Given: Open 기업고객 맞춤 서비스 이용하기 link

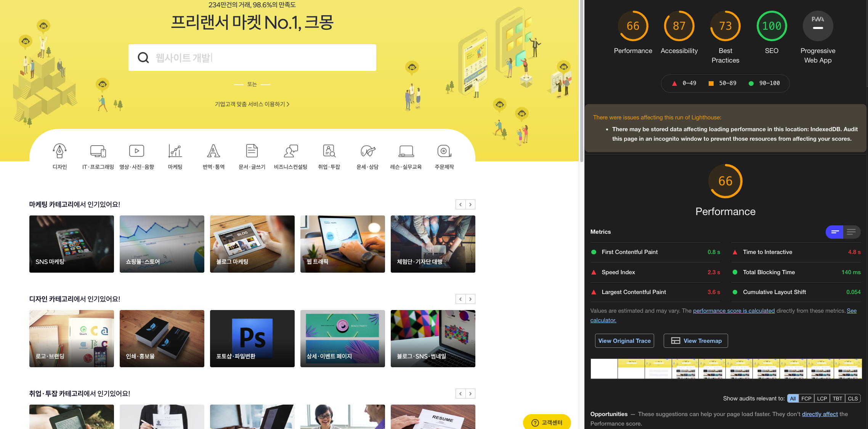Looking at the screenshot, I should (252, 104).
